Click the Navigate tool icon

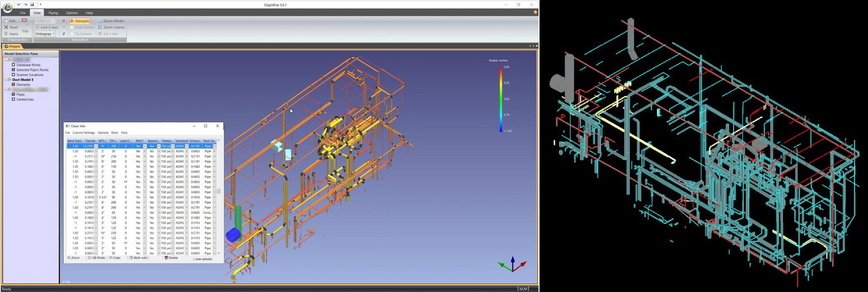point(72,21)
